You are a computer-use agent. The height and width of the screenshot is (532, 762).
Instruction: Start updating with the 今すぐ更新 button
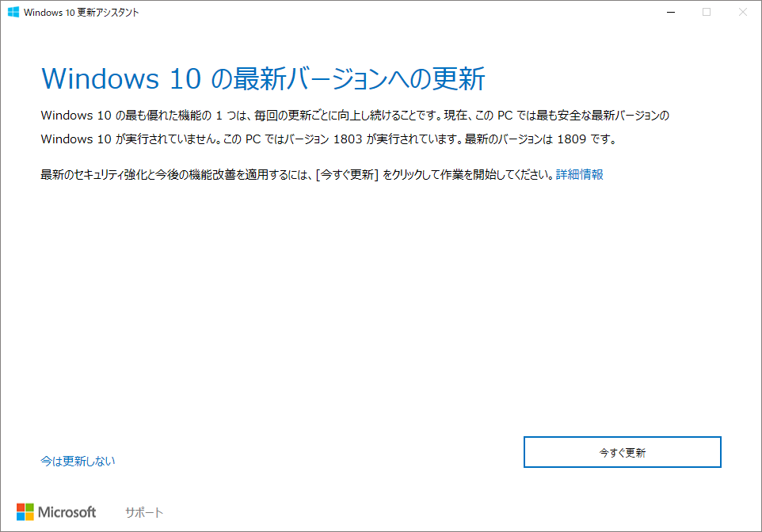tap(622, 451)
